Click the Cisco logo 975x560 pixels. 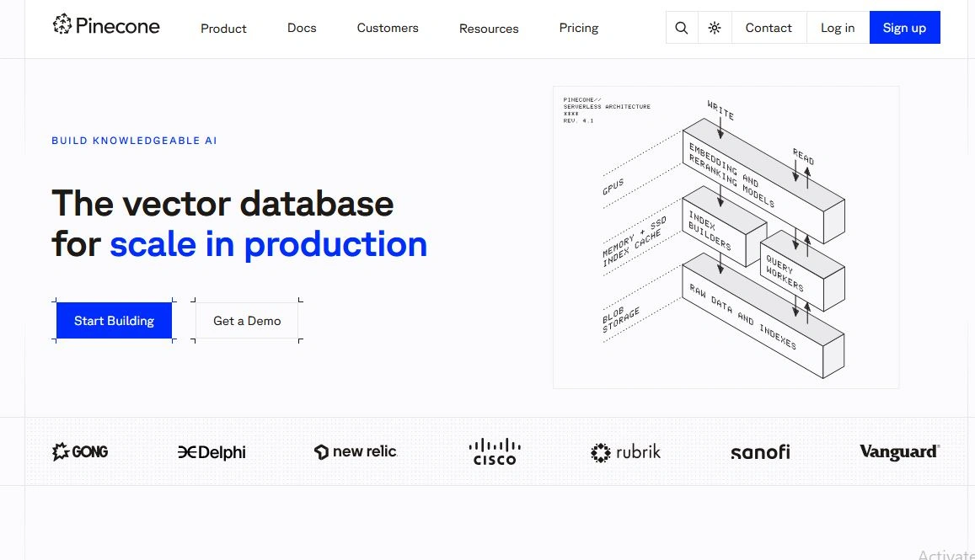[x=495, y=451]
